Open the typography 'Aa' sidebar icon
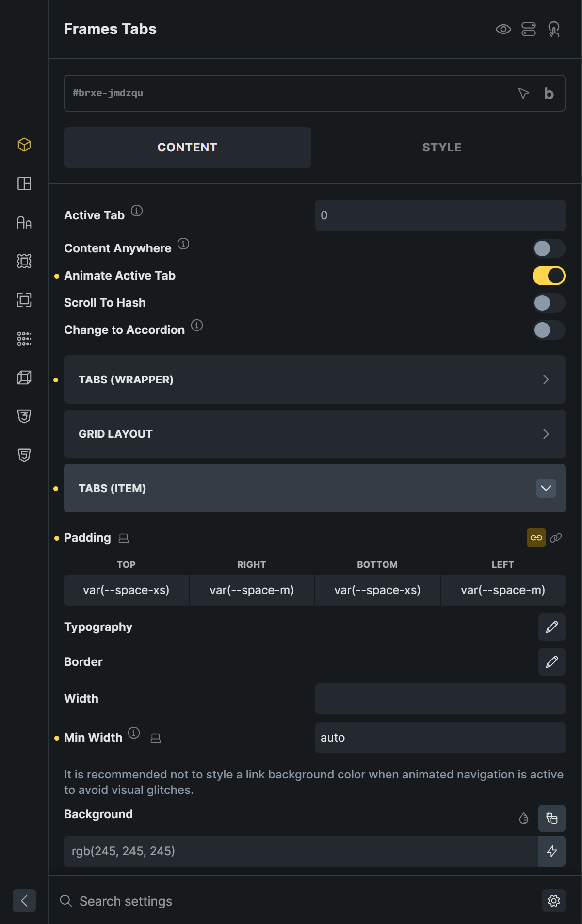The height and width of the screenshot is (924, 582). point(24,222)
